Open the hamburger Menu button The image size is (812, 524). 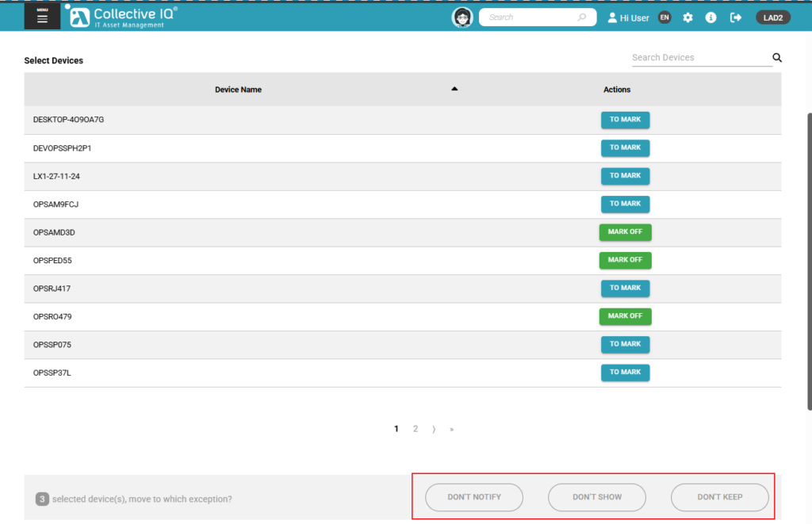(42, 17)
